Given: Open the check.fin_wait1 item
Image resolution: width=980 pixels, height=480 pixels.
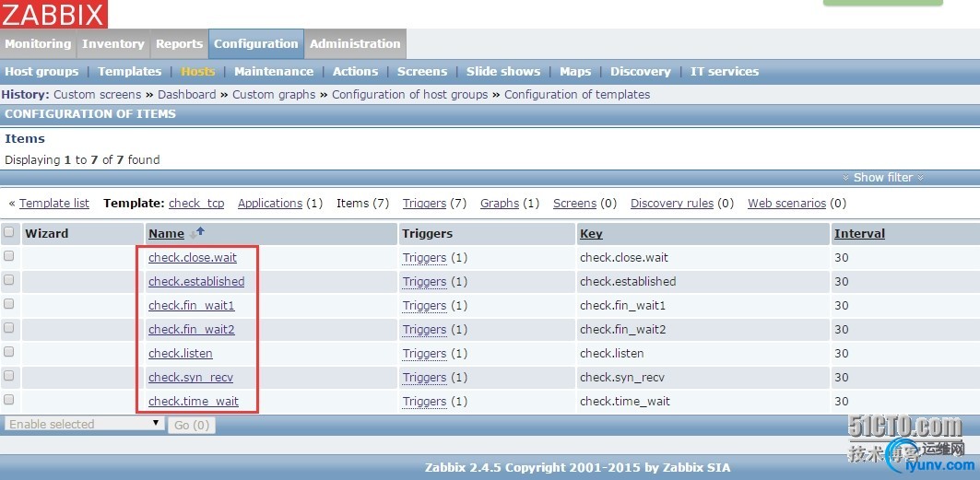Looking at the screenshot, I should tap(191, 305).
